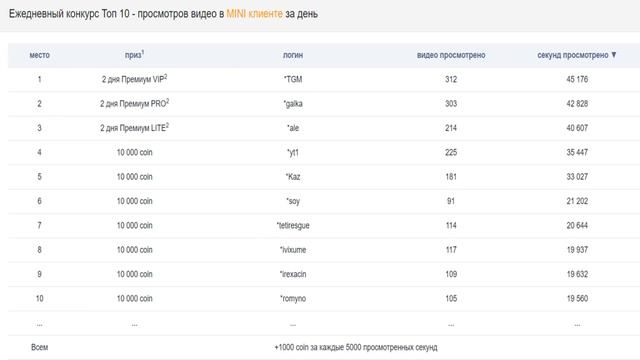Click the 10 000 coin prize in row 10
The width and height of the screenshot is (640, 360).
tap(135, 298)
